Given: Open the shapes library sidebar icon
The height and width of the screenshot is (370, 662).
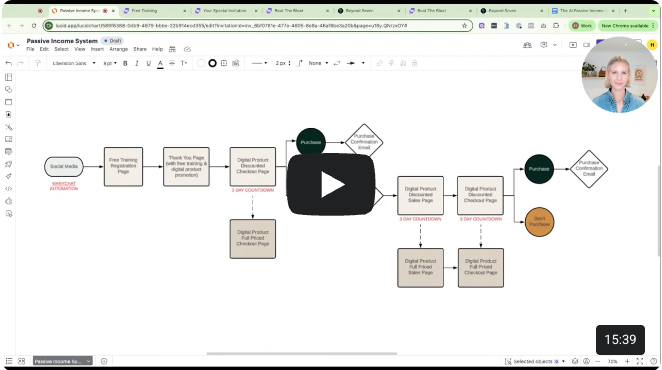Looking at the screenshot, I should tap(8, 90).
